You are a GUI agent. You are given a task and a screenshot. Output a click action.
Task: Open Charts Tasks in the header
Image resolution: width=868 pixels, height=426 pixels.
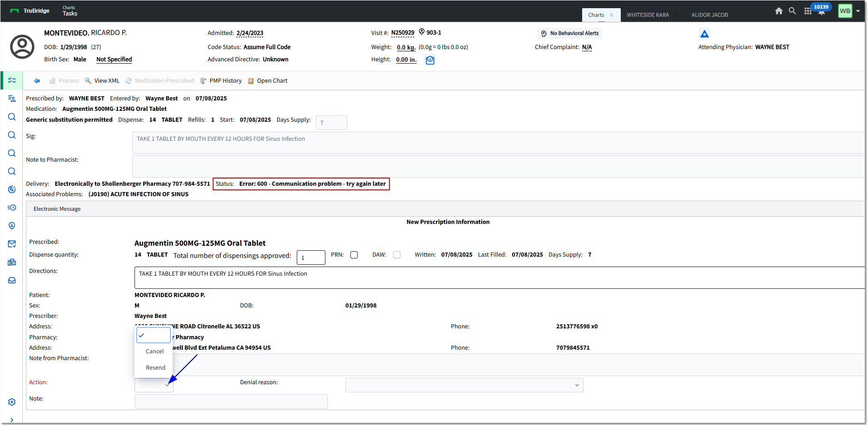70,11
